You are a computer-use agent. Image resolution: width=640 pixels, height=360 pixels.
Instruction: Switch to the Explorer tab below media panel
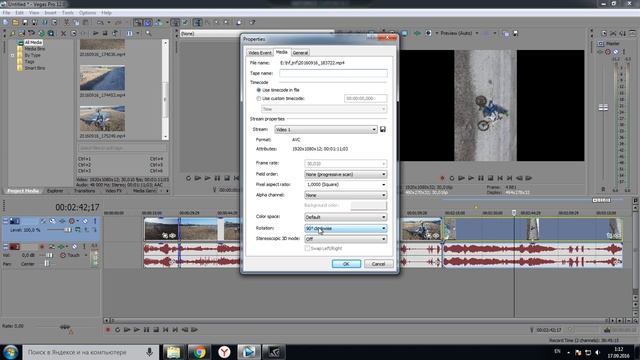coord(55,191)
